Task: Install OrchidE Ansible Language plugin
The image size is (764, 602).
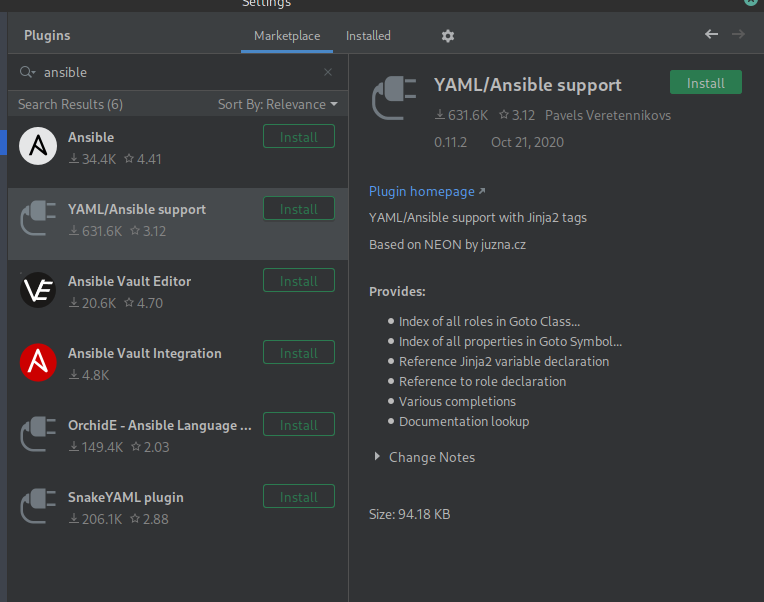Action: 299,425
